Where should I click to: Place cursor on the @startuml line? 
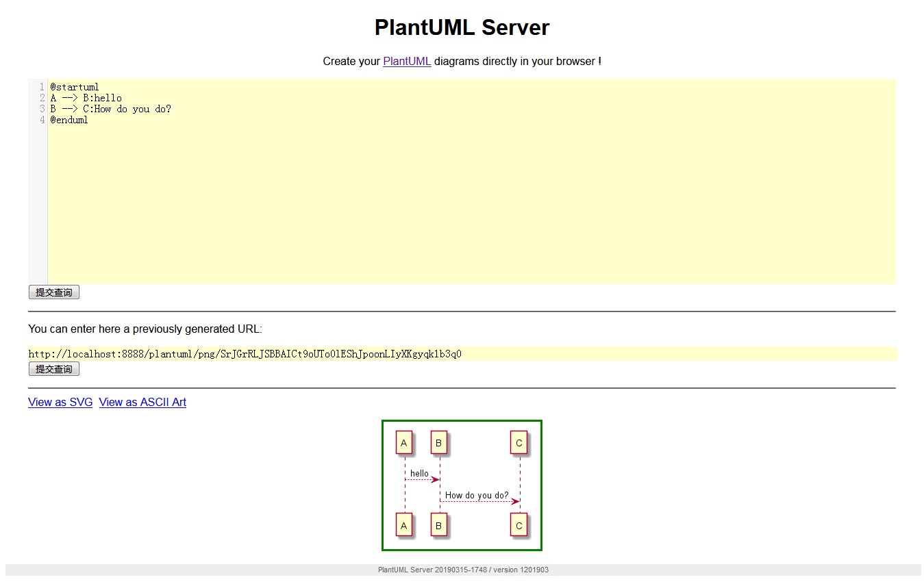pyautogui.click(x=75, y=87)
